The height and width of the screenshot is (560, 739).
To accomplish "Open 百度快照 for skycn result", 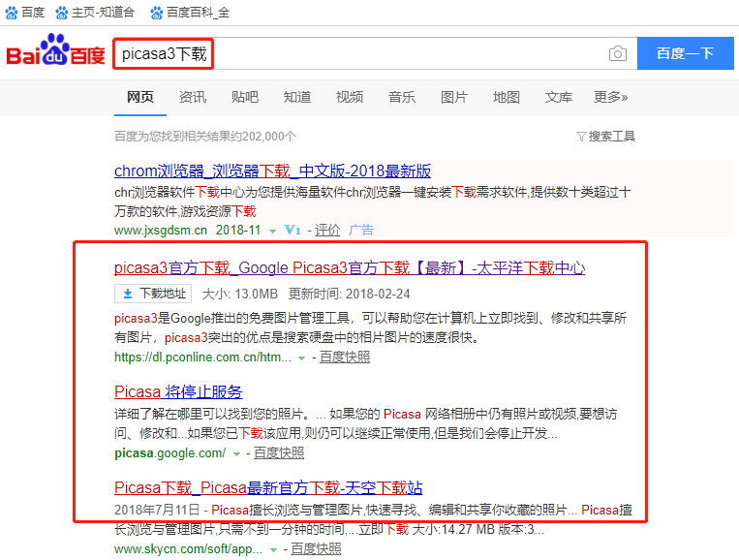I will [316, 549].
